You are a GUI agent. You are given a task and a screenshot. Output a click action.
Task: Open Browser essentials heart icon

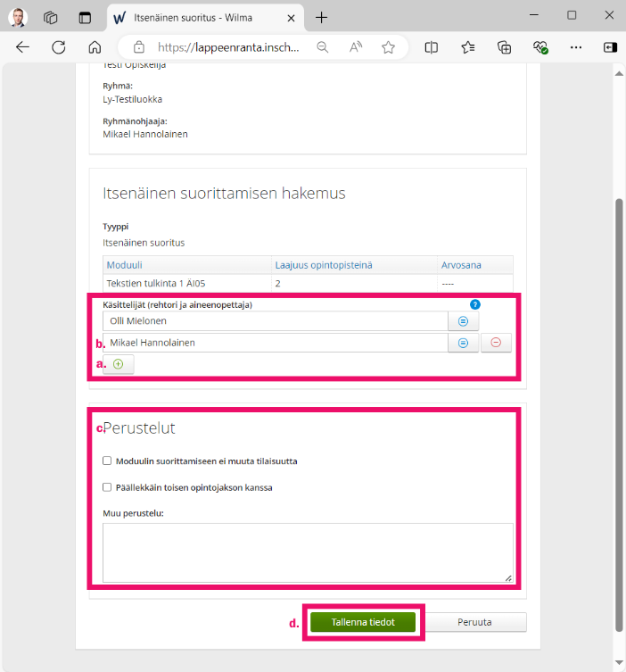pyautogui.click(x=540, y=47)
